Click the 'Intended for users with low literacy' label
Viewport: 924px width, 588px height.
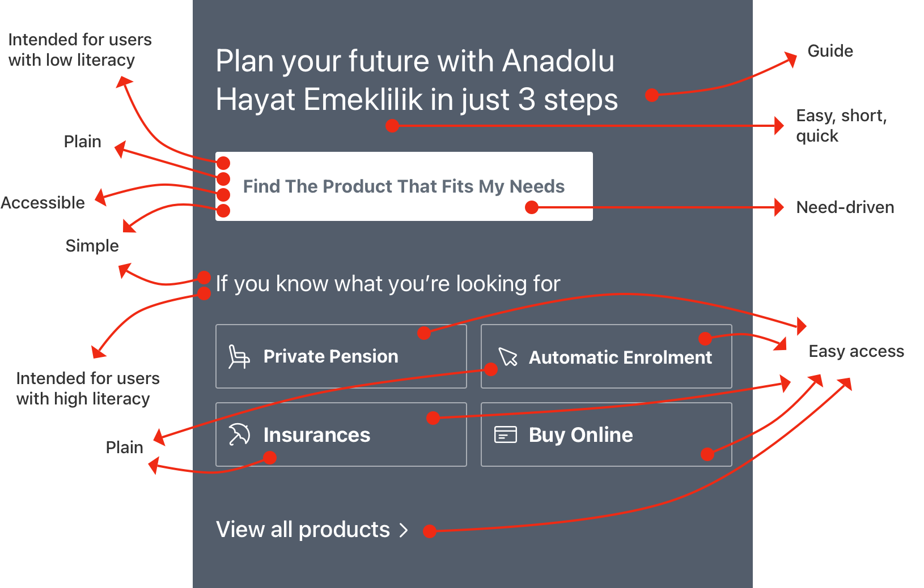coord(80,50)
